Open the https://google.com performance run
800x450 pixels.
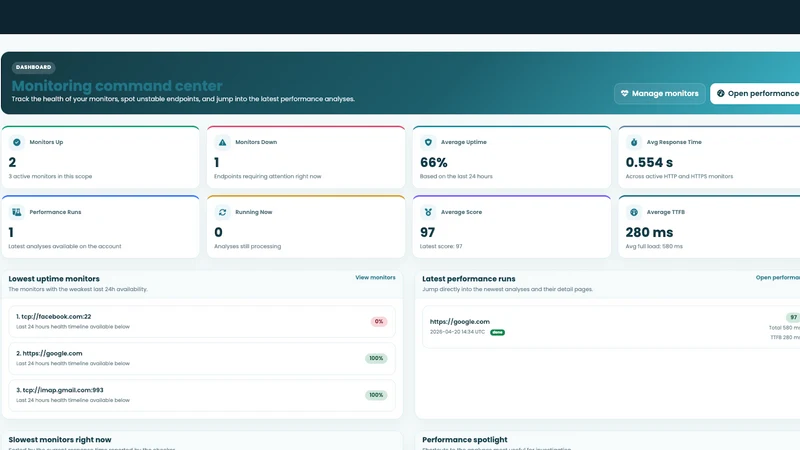(x=611, y=327)
